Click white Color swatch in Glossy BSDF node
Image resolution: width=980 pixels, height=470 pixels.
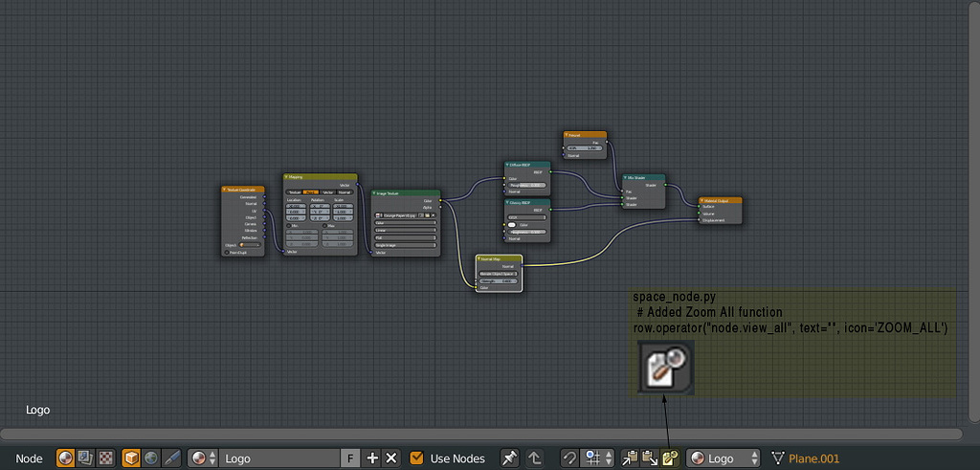click(512, 225)
